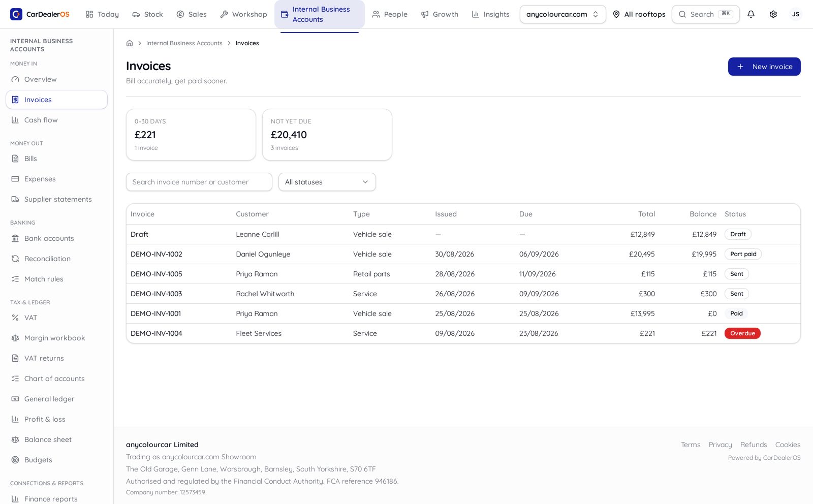Click the Paid status badge
This screenshot has height=504, width=813.
point(736,313)
